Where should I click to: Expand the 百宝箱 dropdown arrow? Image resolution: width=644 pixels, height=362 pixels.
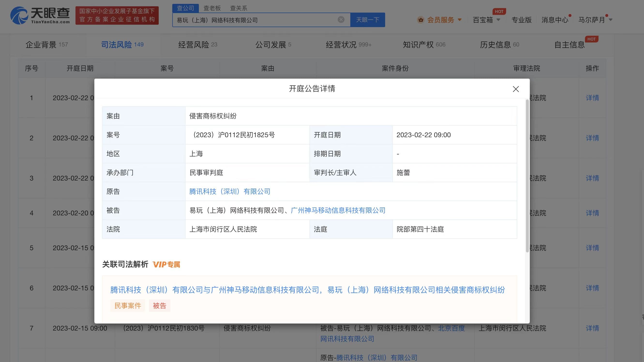(x=498, y=20)
